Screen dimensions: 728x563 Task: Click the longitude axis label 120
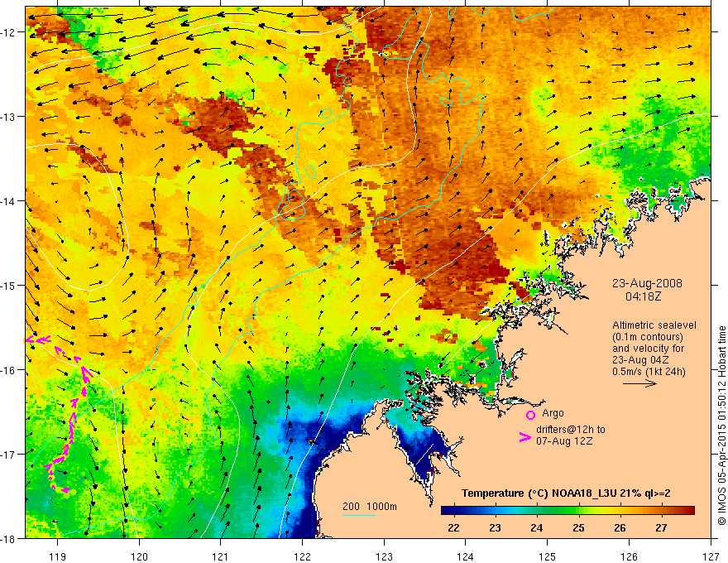[139, 556]
